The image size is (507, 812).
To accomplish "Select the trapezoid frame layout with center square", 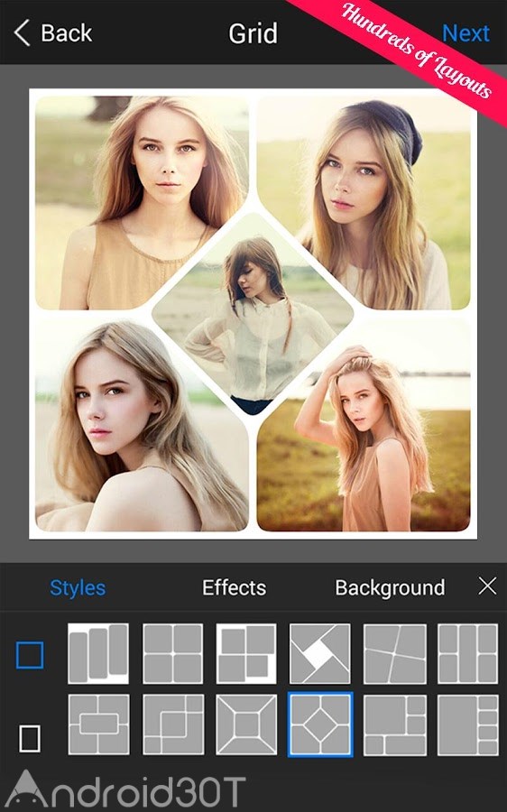I will (x=246, y=724).
